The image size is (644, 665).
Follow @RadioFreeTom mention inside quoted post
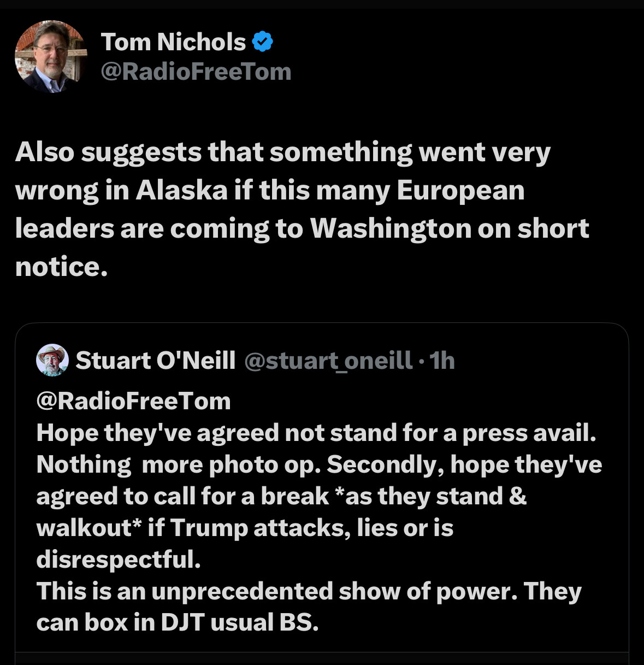(134, 401)
